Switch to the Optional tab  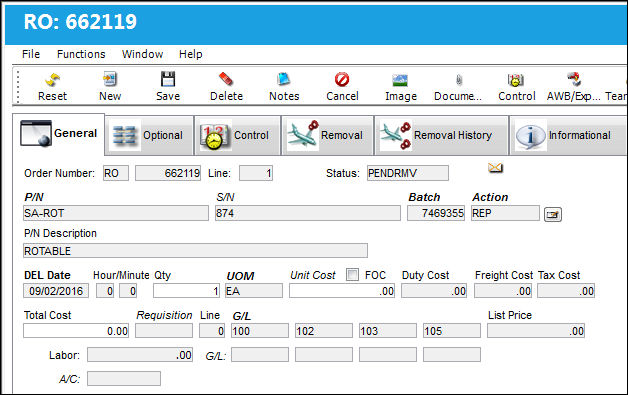pyautogui.click(x=149, y=135)
